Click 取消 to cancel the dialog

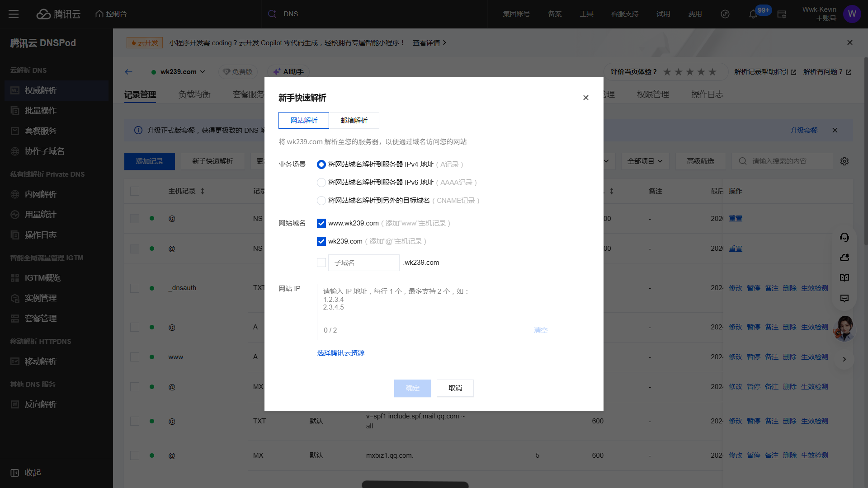pyautogui.click(x=455, y=388)
